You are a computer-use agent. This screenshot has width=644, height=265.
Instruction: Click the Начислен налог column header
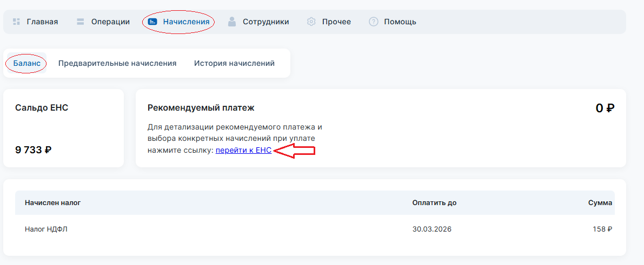[53, 202]
